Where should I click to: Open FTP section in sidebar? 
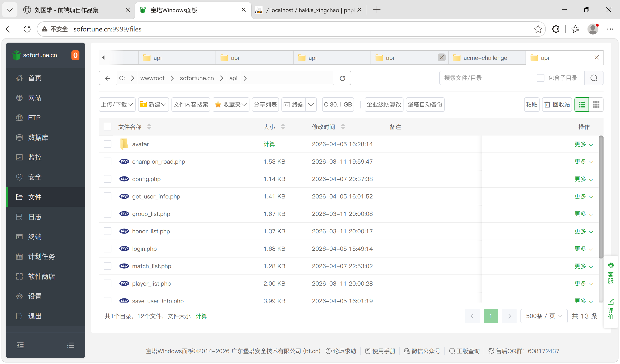(46, 118)
